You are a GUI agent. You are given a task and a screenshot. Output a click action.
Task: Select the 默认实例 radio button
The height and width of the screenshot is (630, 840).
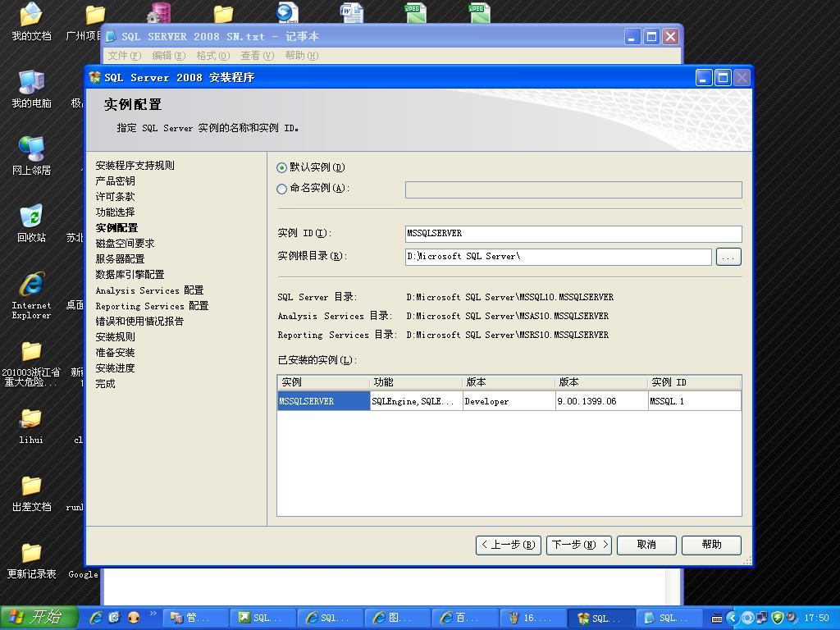[282, 167]
